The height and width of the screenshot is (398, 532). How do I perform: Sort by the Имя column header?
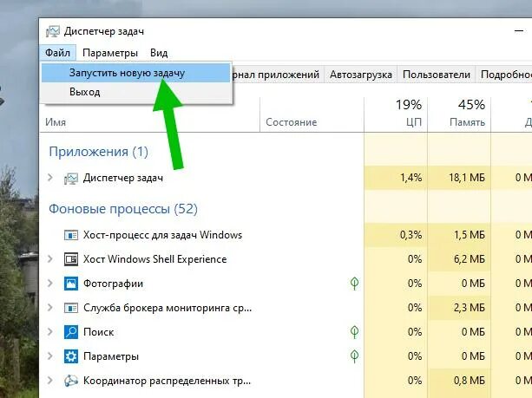point(149,122)
